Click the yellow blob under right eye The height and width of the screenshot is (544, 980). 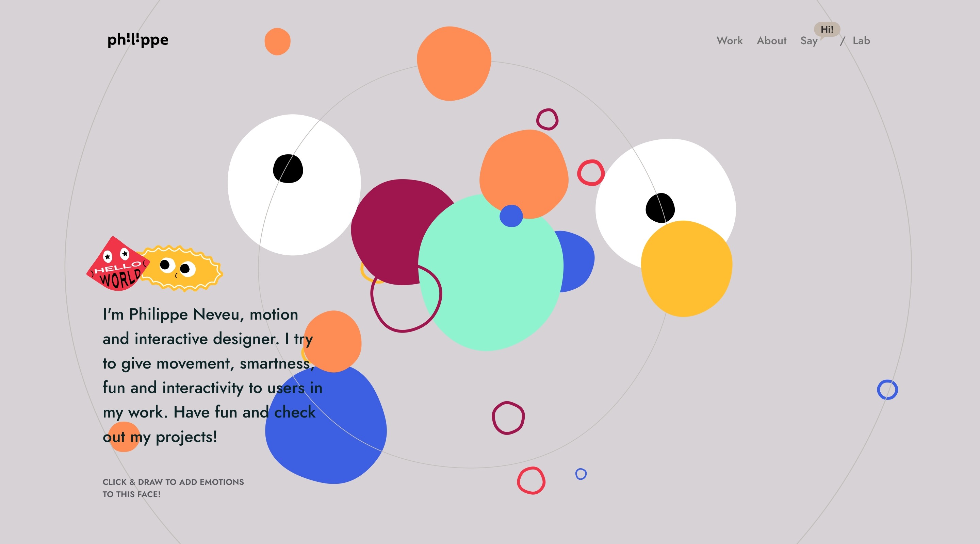[x=687, y=268]
